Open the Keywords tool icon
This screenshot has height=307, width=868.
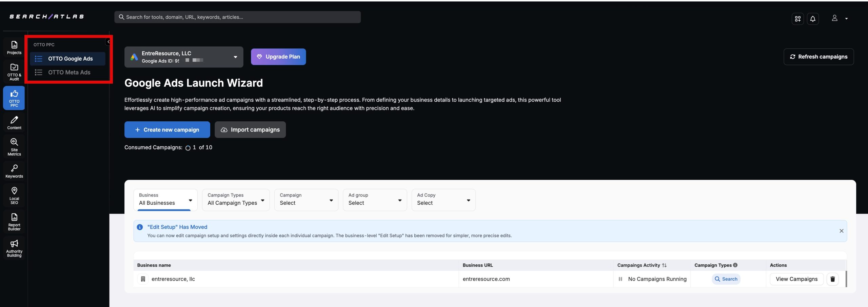click(x=14, y=171)
